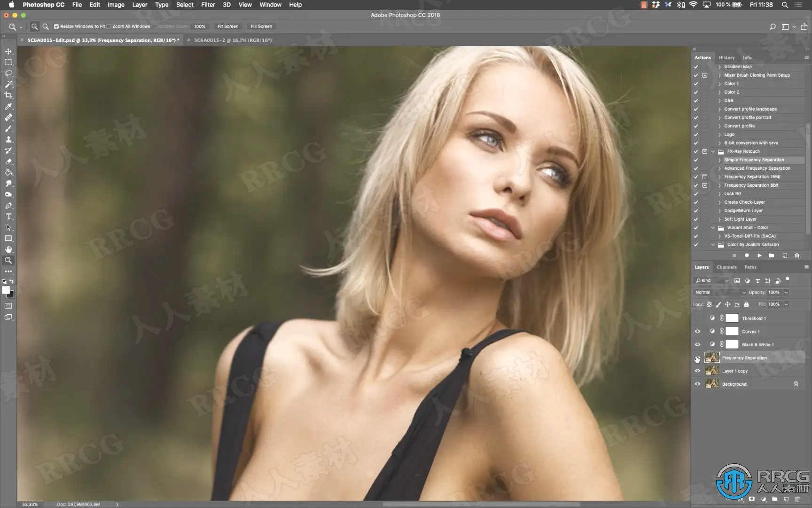This screenshot has width=812, height=508.
Task: Open the Search icon in options bar
Action: 773,26
